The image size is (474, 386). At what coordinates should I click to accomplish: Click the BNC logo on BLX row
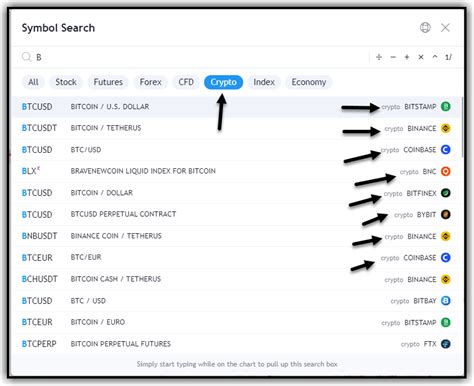point(446,171)
